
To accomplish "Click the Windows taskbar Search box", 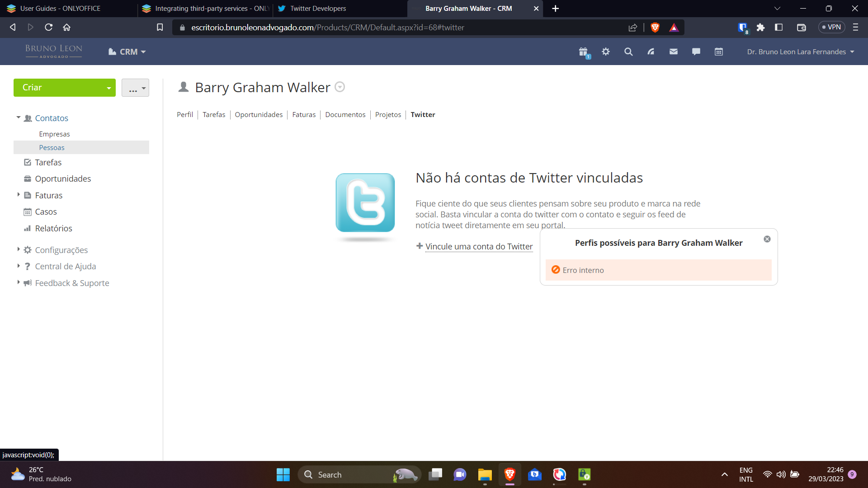I will (359, 475).
